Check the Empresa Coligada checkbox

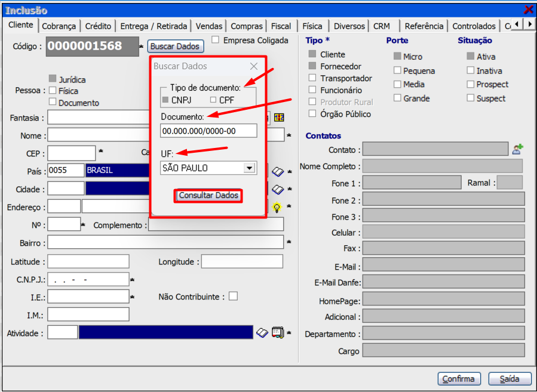tap(216, 41)
